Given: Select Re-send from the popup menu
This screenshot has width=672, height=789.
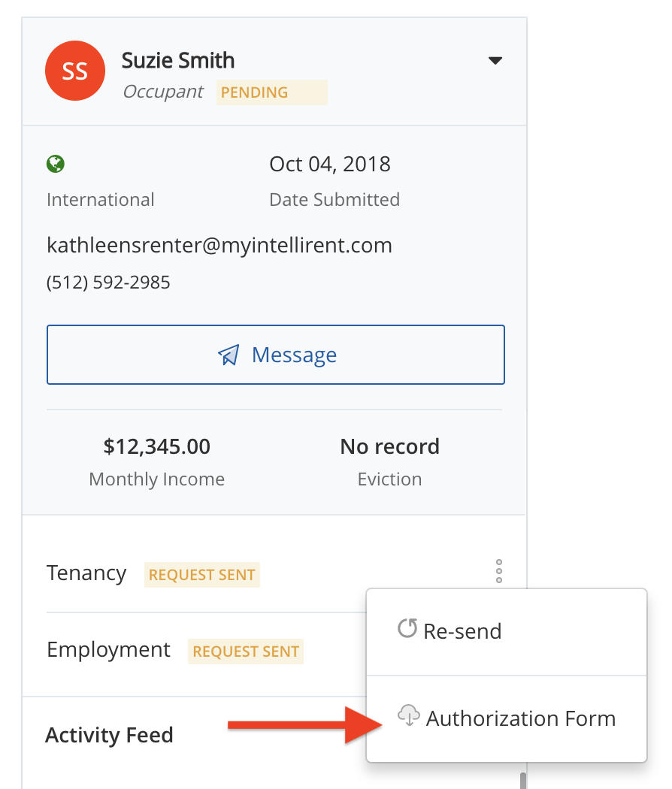Looking at the screenshot, I should pyautogui.click(x=462, y=631).
